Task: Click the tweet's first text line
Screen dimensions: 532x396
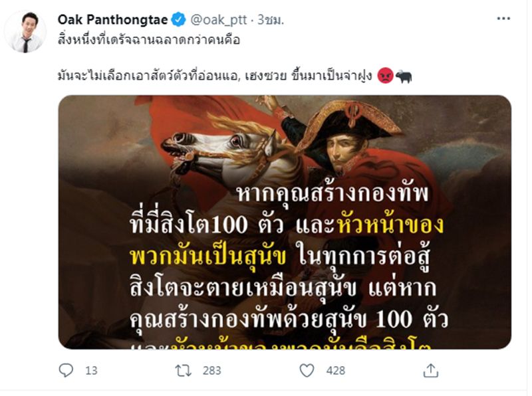Action: pyautogui.click(x=149, y=40)
